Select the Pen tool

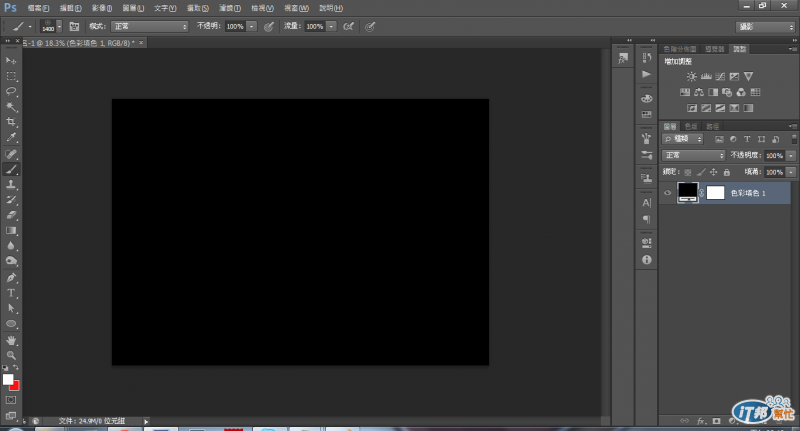point(11,278)
